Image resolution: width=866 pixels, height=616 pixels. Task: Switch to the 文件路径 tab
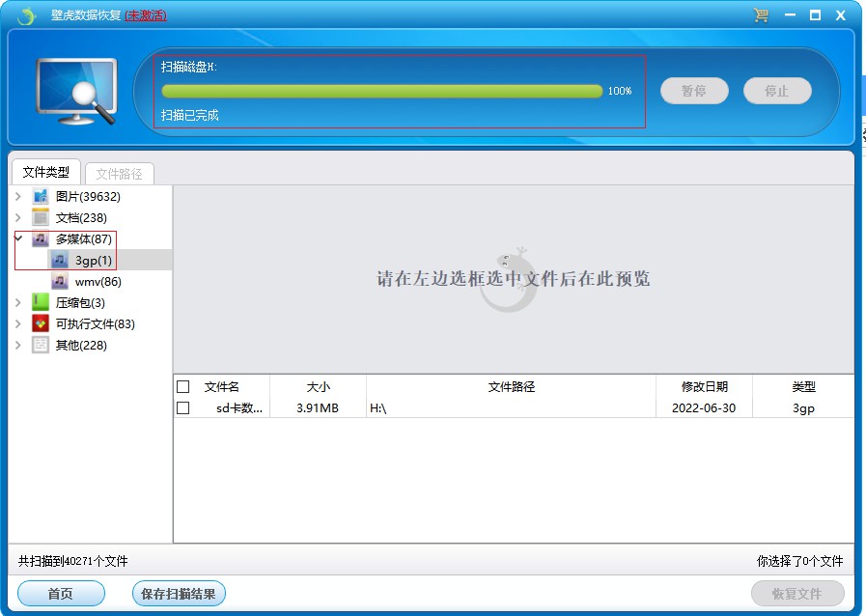120,174
